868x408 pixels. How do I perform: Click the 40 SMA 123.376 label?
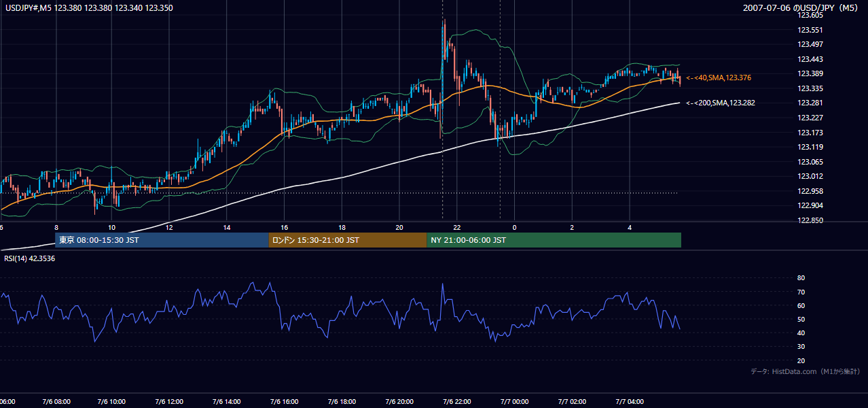coord(718,78)
